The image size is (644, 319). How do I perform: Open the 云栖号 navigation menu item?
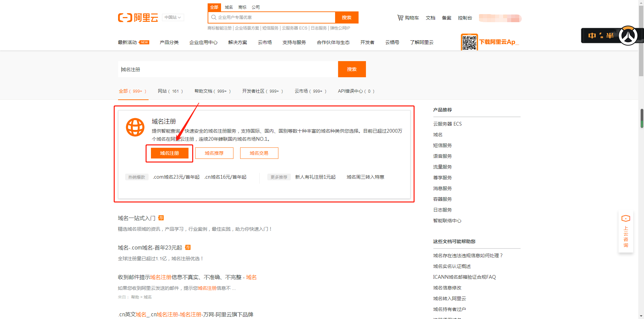392,42
